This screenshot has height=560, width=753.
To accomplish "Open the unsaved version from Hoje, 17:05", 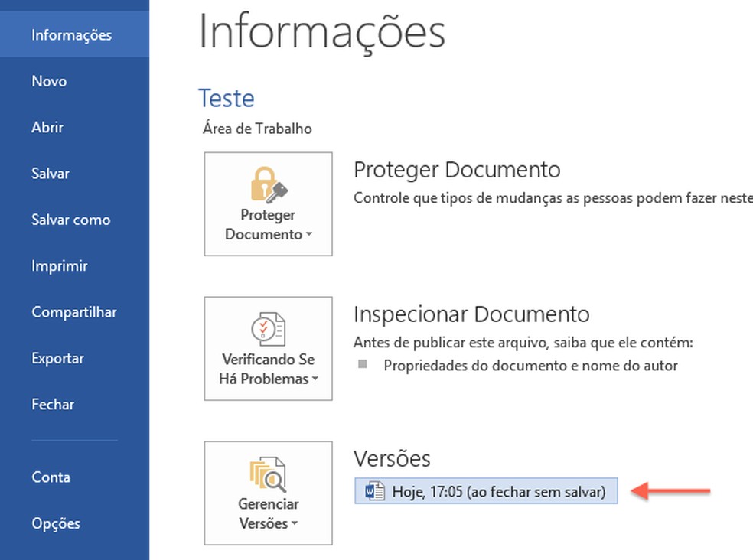I will (497, 491).
